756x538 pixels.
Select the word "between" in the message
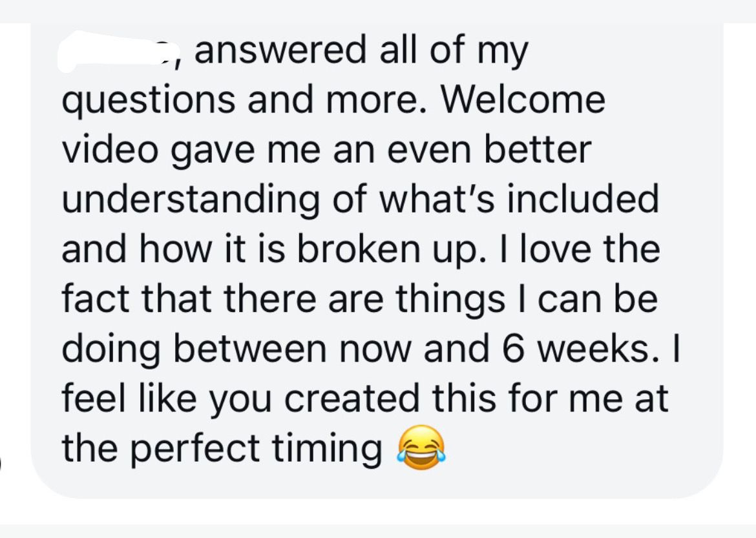pos(249,348)
